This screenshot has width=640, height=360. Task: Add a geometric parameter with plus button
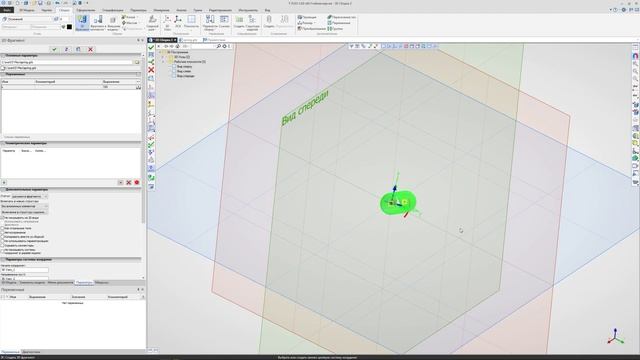click(4, 182)
